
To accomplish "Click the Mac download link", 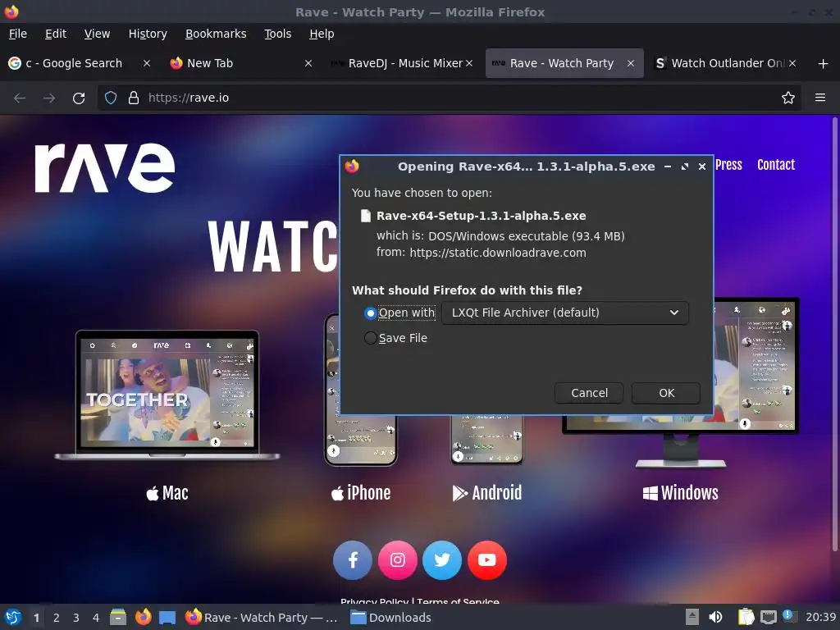I will coord(167,493).
